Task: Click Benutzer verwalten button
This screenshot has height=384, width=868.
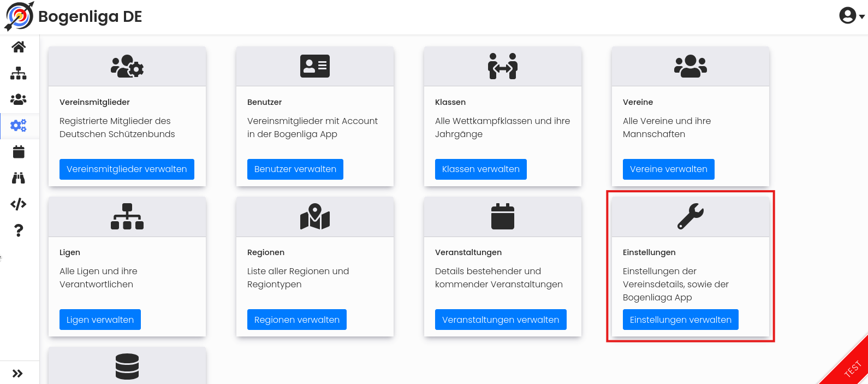Action: (x=295, y=169)
